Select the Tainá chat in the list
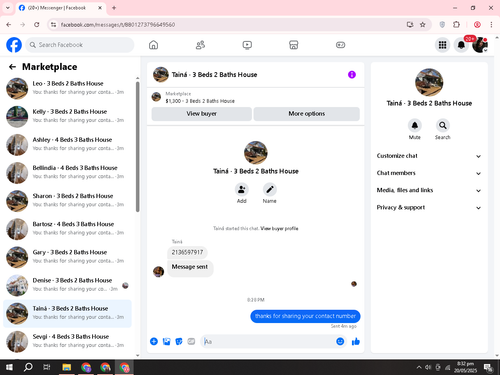500x375 pixels. pos(68,313)
